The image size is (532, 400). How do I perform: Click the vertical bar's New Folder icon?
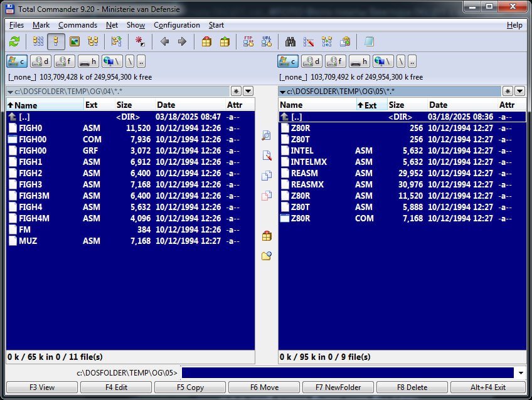(x=267, y=256)
